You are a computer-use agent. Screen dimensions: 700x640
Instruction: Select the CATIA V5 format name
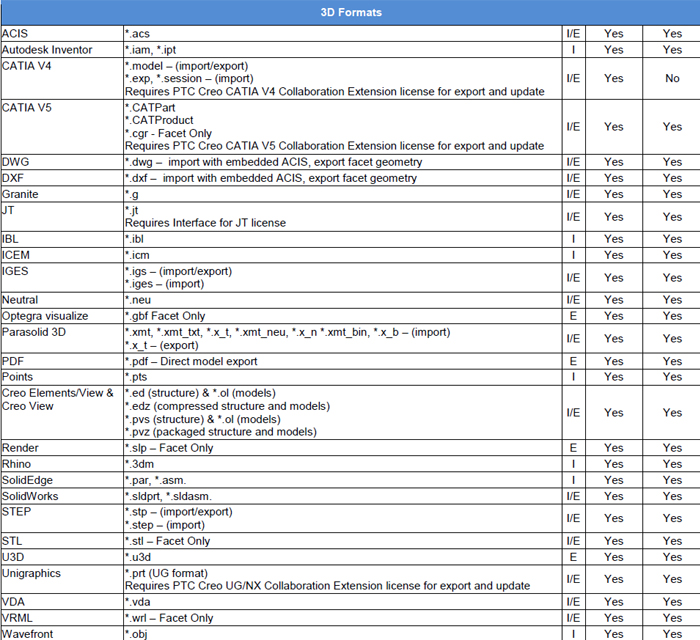(26, 108)
